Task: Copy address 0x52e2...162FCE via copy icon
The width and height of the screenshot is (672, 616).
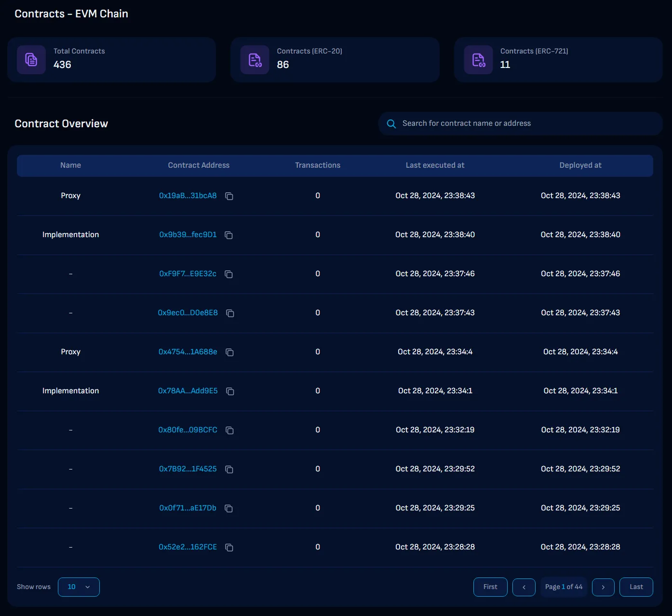Action: click(x=229, y=548)
